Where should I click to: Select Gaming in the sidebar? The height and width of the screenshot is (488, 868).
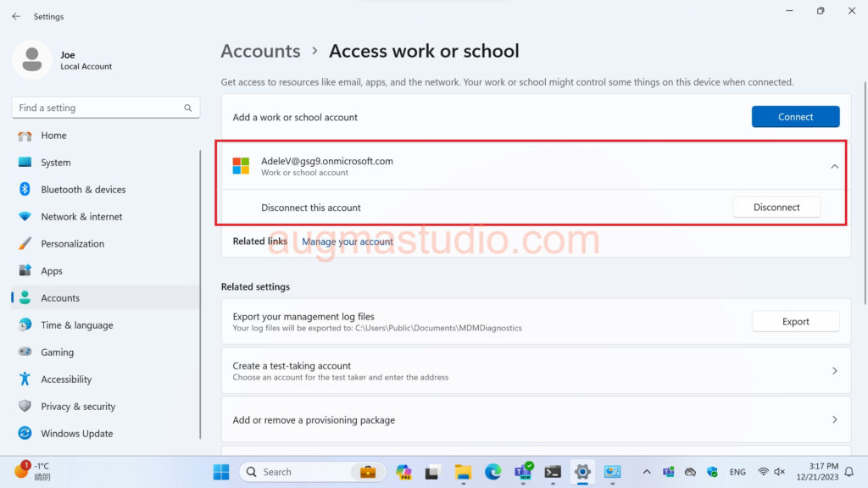pyautogui.click(x=57, y=352)
